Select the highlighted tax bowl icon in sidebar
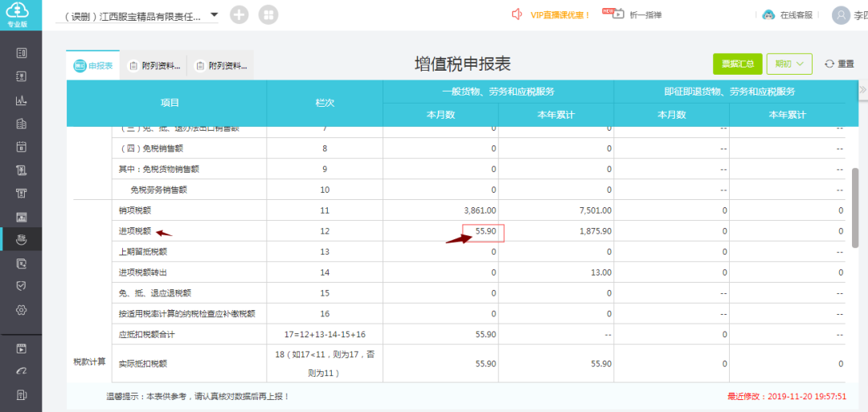Image resolution: width=868 pixels, height=412 pixels. click(22, 239)
